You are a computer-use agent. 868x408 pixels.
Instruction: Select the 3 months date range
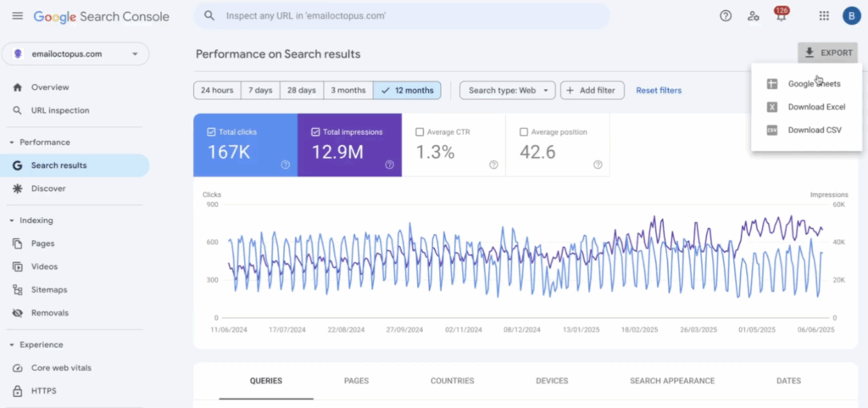pos(348,90)
